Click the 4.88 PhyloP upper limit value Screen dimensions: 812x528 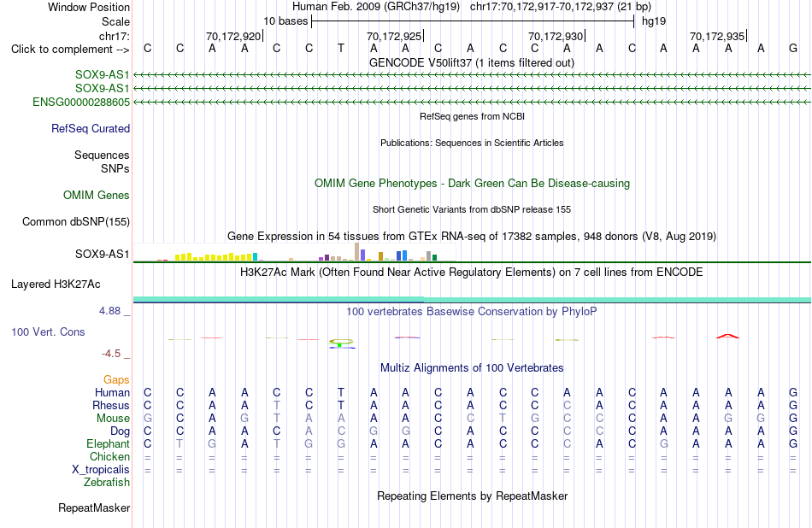click(109, 311)
